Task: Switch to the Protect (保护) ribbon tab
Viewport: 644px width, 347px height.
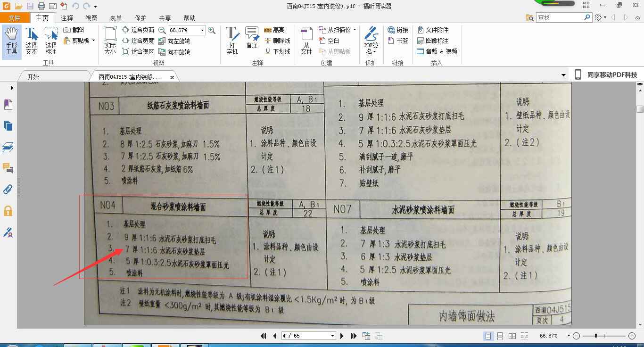Action: (140, 18)
